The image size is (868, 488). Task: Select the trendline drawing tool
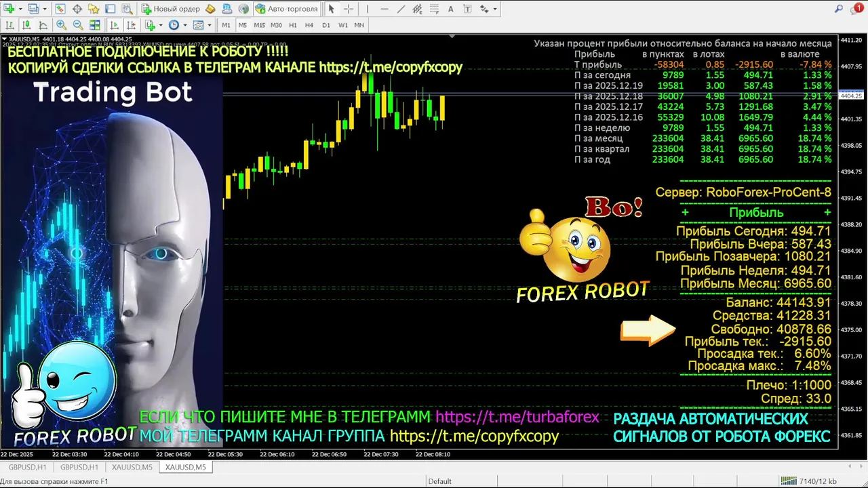(401, 9)
